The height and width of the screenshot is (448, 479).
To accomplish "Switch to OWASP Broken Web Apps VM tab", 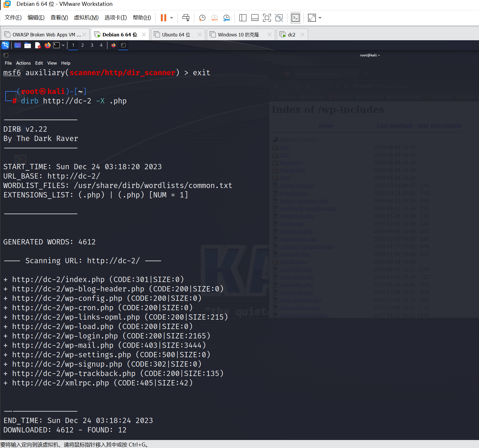I will pos(45,35).
